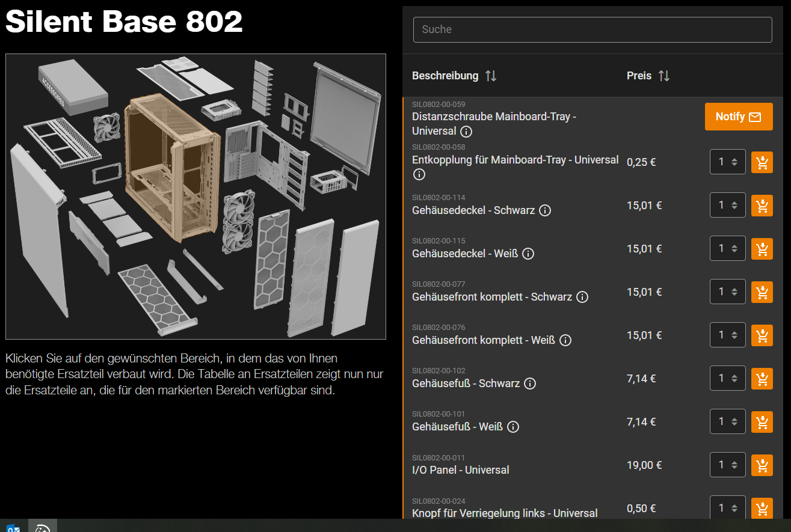The height and width of the screenshot is (532, 791).
Task: Add Gehäusefuß - Schwarz to cart
Action: (762, 379)
